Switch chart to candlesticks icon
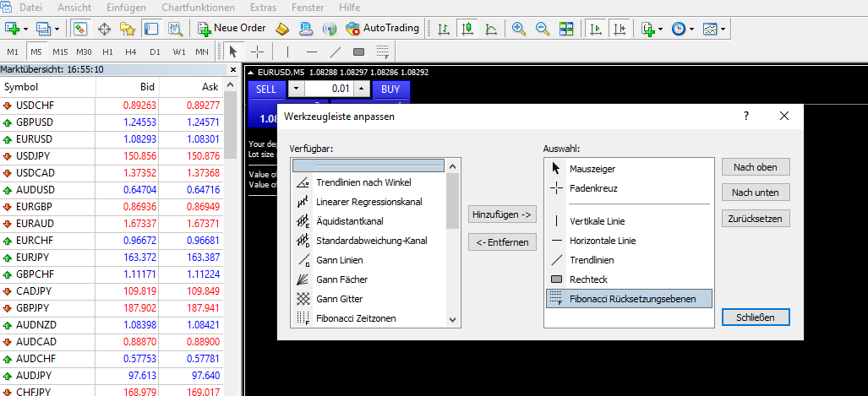The height and width of the screenshot is (396, 868). [x=467, y=28]
